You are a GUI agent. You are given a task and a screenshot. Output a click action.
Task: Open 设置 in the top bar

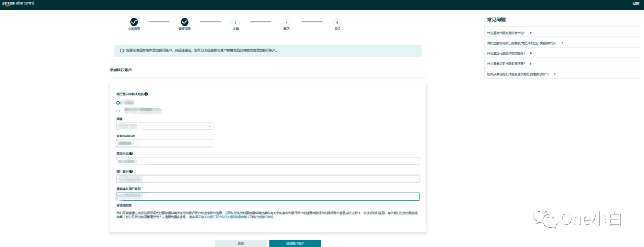click(x=635, y=4)
